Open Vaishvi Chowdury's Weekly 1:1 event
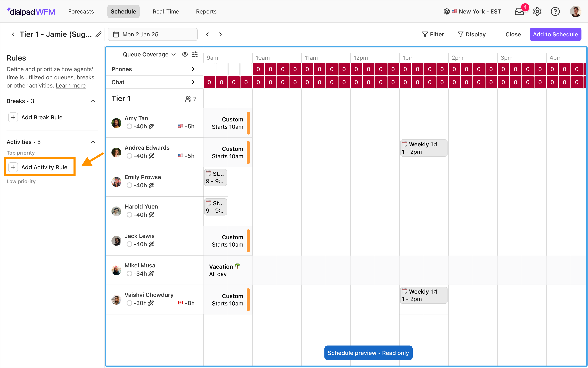 [x=423, y=295]
